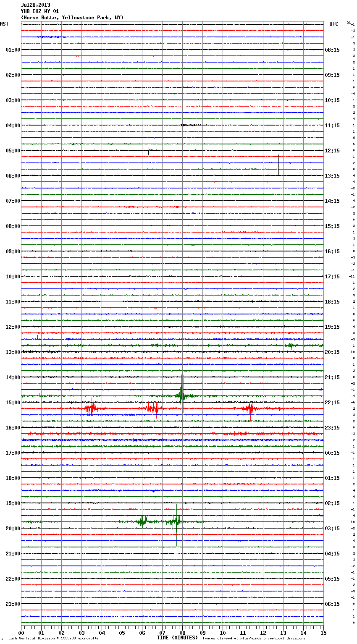Click minute "15" on the bottom axis
This screenshot has width=357, height=644.
[323, 633]
